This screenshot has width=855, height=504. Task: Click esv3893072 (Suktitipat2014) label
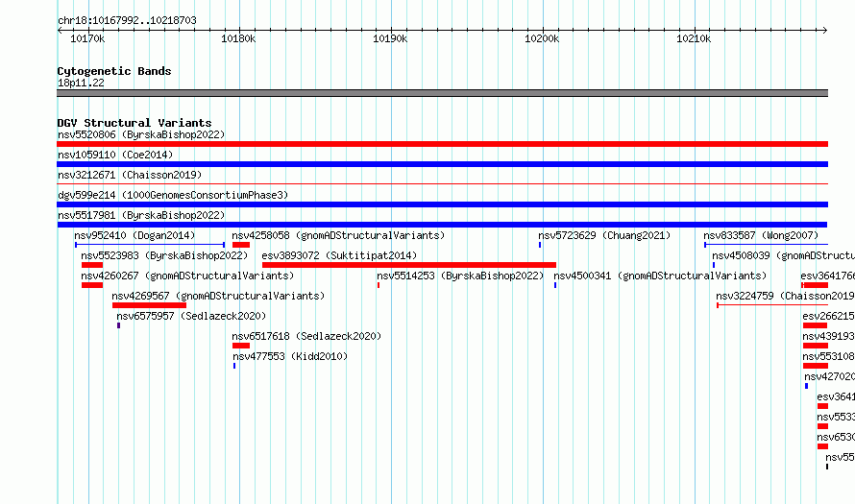tap(339, 255)
